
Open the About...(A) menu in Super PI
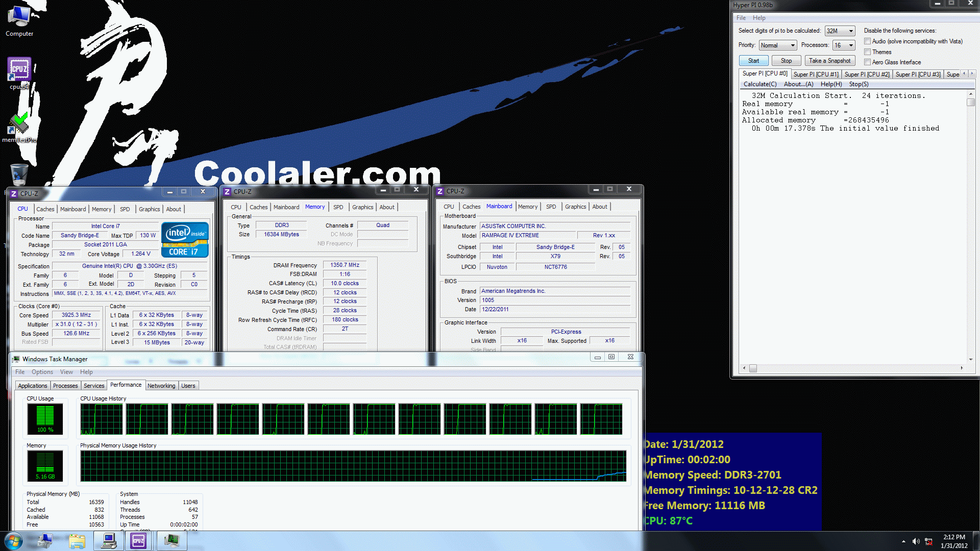click(x=798, y=84)
